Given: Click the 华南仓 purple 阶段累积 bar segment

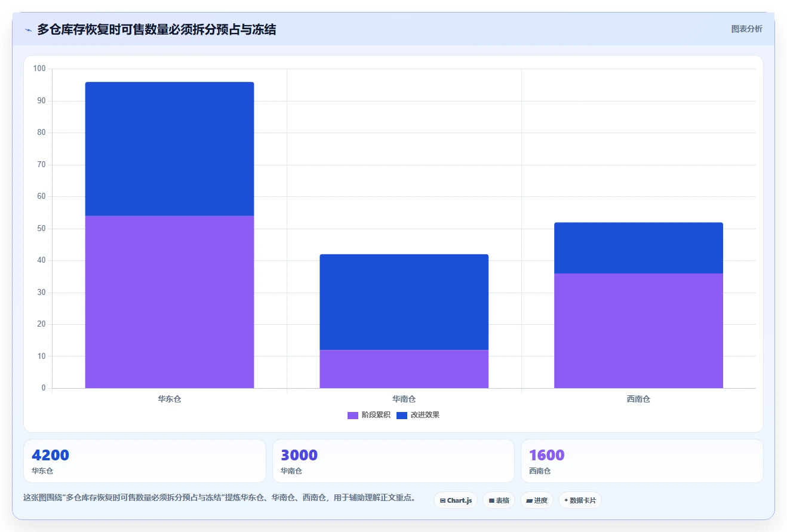Looking at the screenshot, I should point(404,369).
